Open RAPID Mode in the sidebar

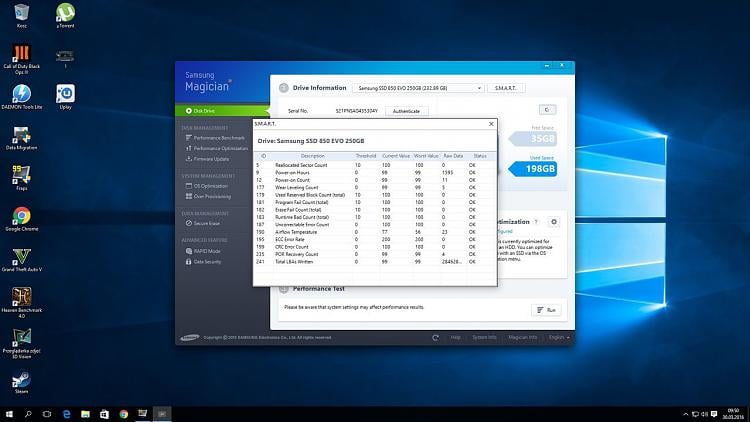click(203, 251)
